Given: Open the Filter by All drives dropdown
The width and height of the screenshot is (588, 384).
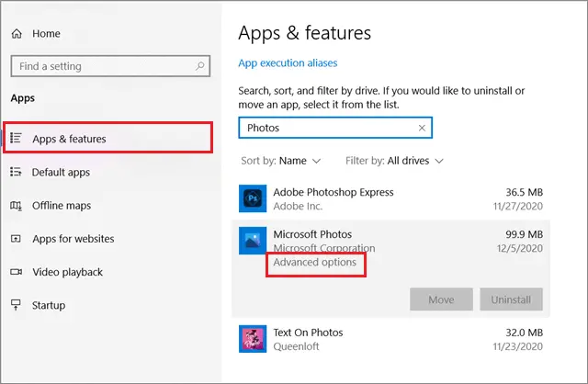Looking at the screenshot, I should [394, 161].
